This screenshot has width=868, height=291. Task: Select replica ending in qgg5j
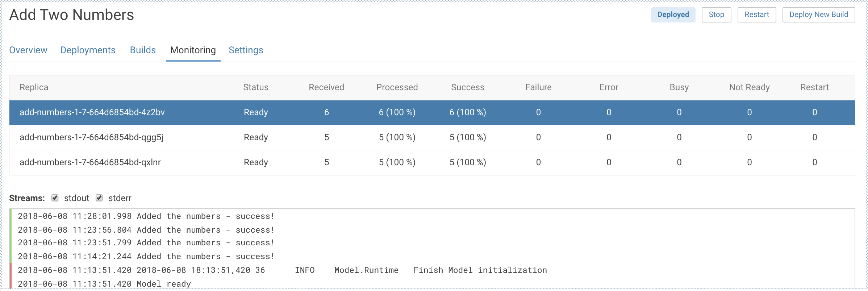click(91, 137)
